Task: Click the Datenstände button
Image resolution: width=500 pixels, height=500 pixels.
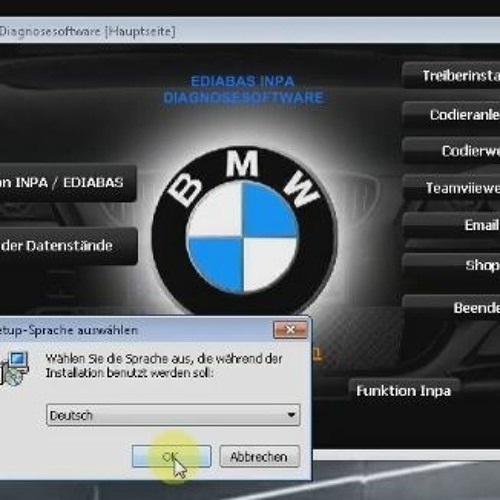Action: point(69,246)
